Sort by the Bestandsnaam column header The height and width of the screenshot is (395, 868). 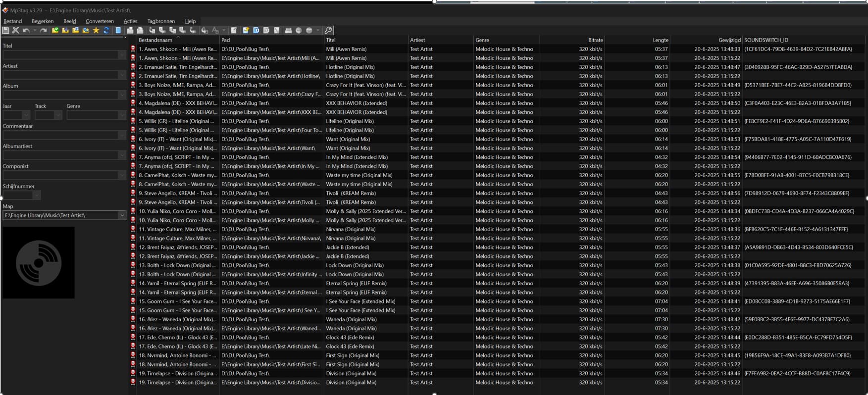click(178, 40)
